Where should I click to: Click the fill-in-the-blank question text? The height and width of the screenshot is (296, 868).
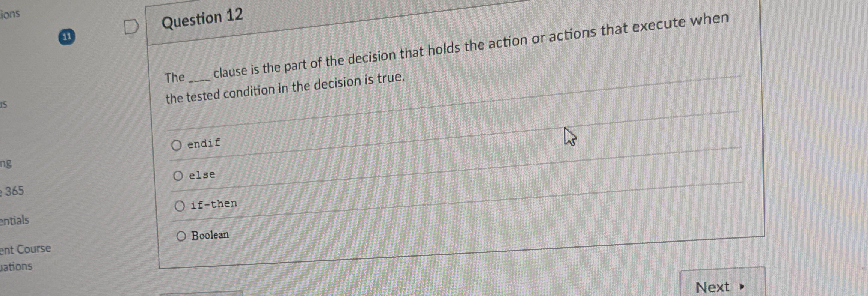click(376, 68)
